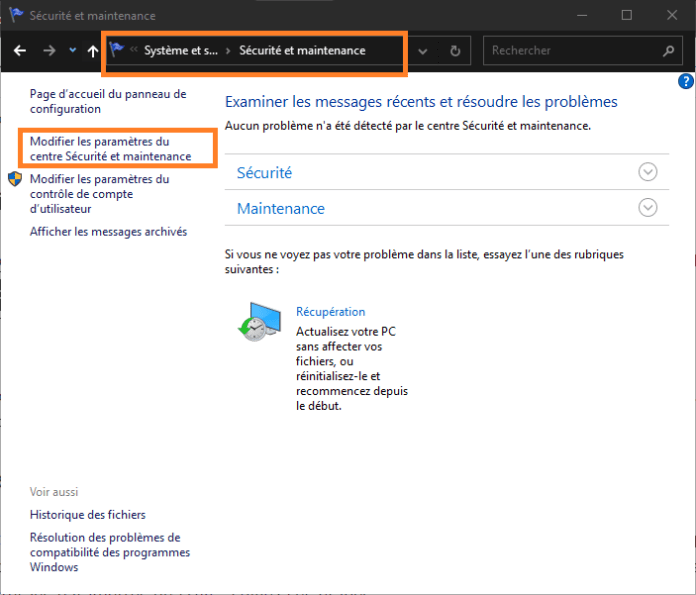This screenshot has width=696, height=595.
Task: Open recent locations dropdown beside forward arrow
Action: point(72,51)
